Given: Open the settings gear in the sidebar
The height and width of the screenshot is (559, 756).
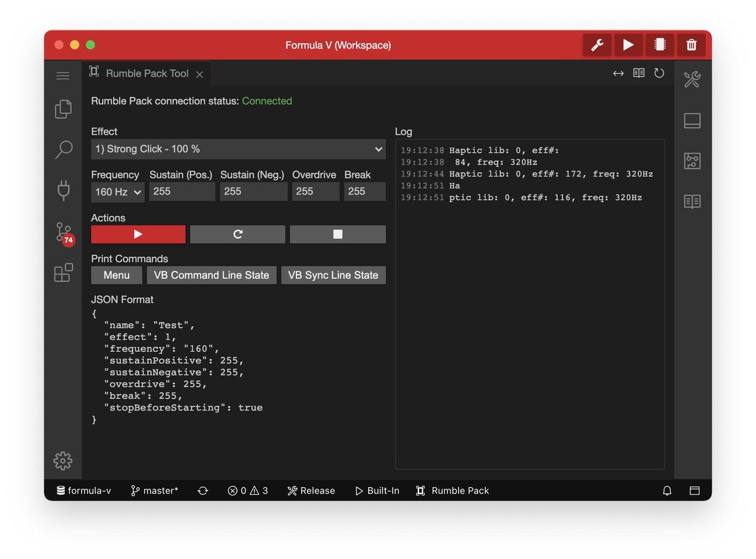Looking at the screenshot, I should 63,461.
